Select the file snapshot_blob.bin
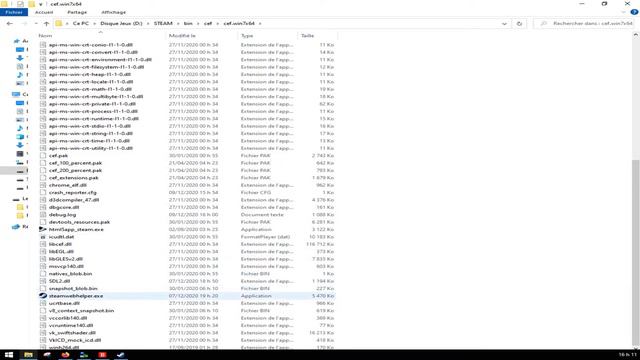The height and width of the screenshot is (360, 640). 73,288
